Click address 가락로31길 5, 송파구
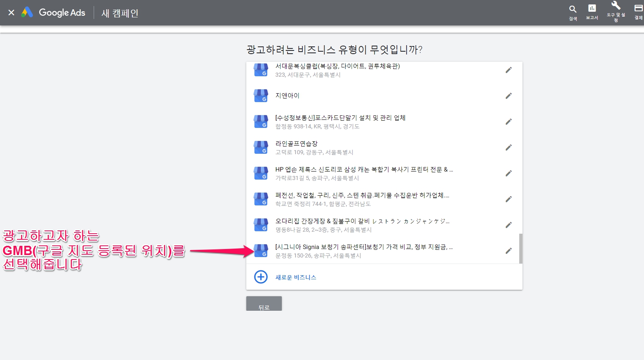This screenshot has width=644, height=360. pyautogui.click(x=317, y=178)
